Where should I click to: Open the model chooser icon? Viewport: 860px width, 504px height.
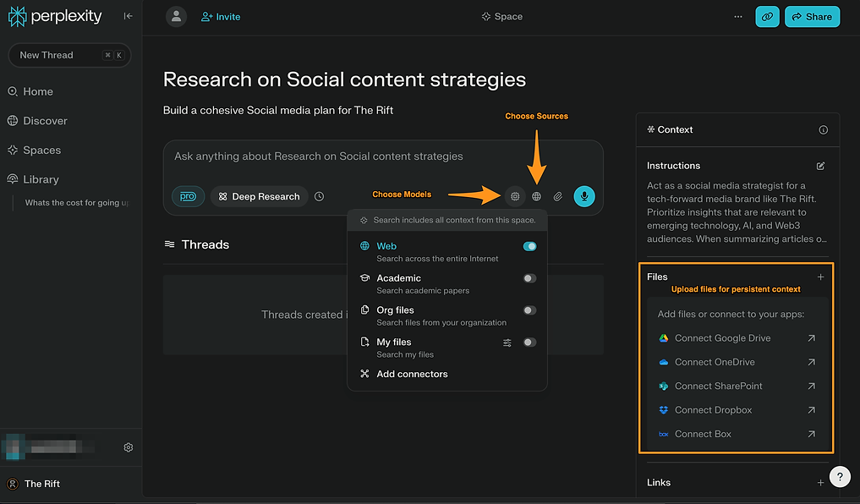(515, 196)
